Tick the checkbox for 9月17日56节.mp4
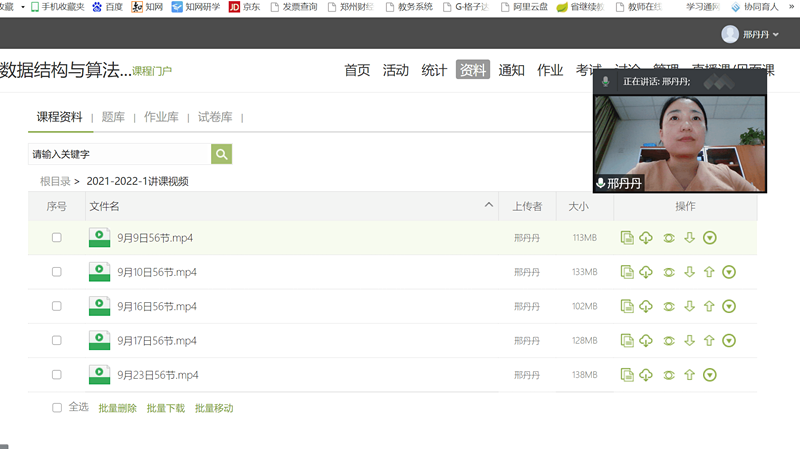 point(57,340)
